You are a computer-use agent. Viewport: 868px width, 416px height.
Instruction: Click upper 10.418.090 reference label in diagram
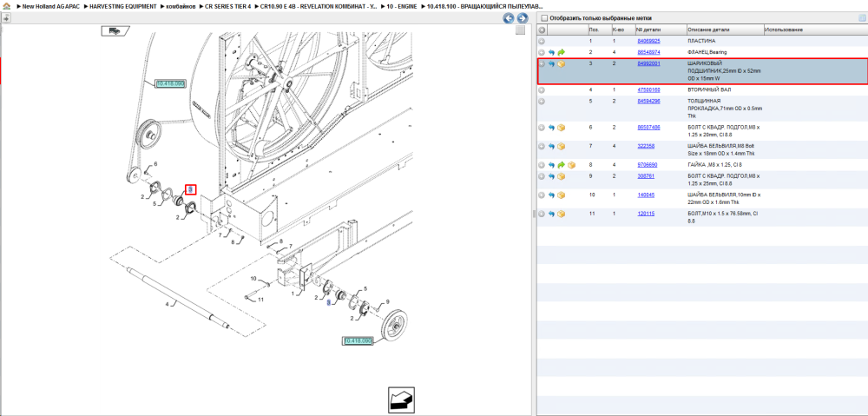pos(170,83)
